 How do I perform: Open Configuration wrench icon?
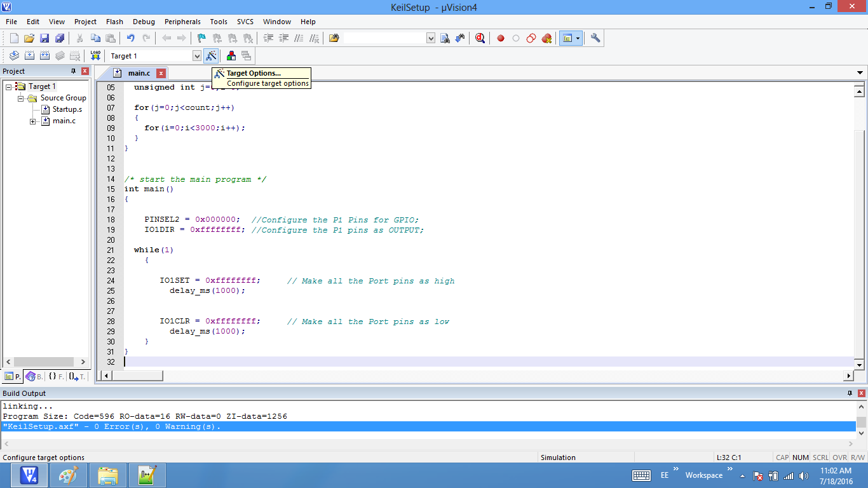(x=595, y=38)
